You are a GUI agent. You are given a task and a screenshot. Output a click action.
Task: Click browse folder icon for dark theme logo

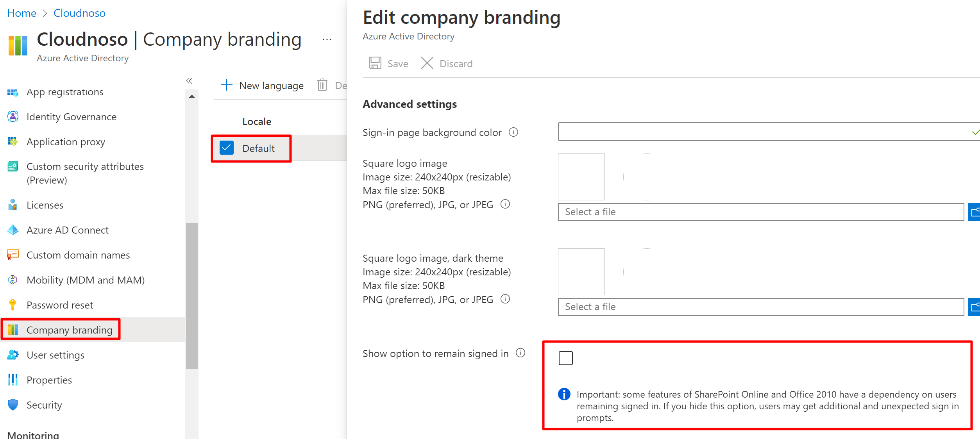tap(975, 307)
